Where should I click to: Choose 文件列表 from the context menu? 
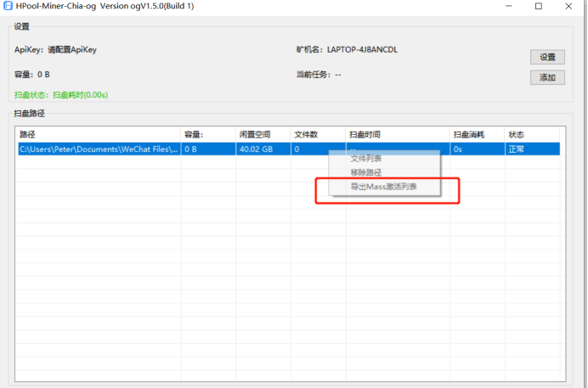pos(366,159)
